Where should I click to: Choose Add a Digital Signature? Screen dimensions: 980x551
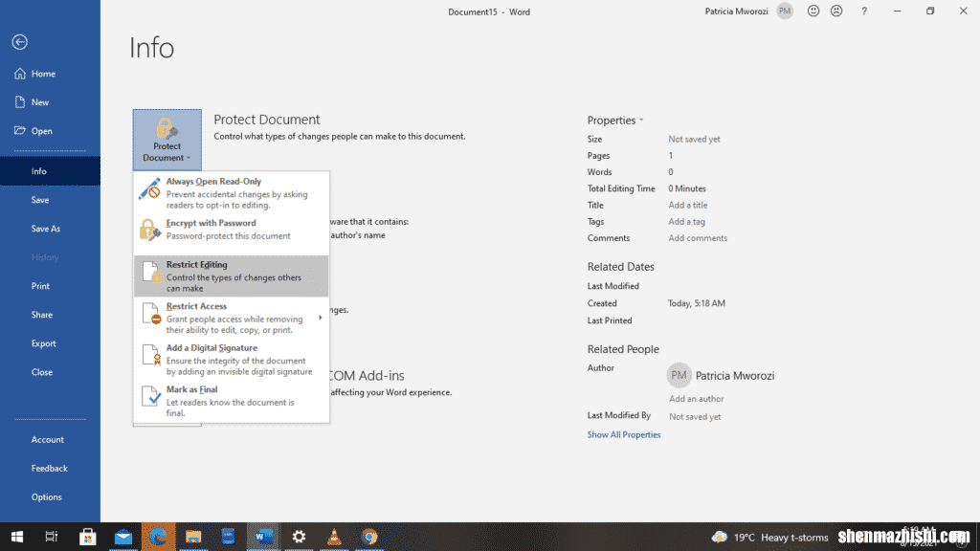[x=232, y=360]
